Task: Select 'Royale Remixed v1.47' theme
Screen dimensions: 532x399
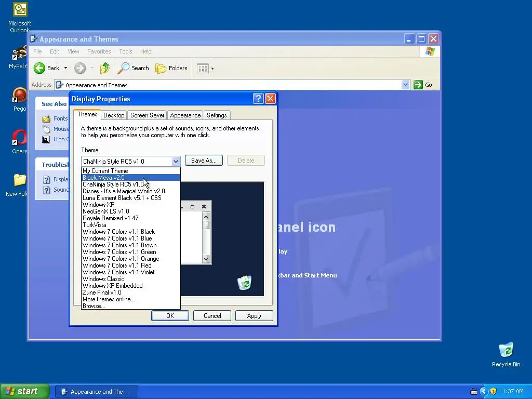Action: point(130,218)
